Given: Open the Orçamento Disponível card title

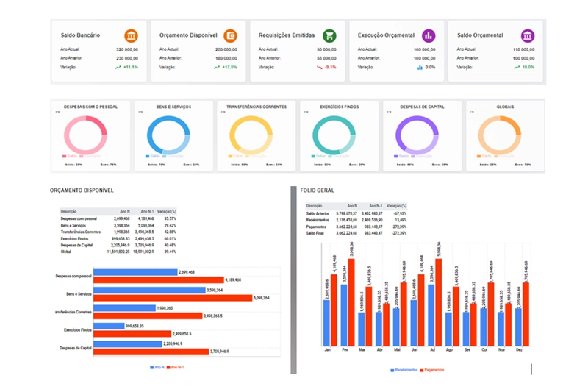Looking at the screenshot, I should coord(188,35).
